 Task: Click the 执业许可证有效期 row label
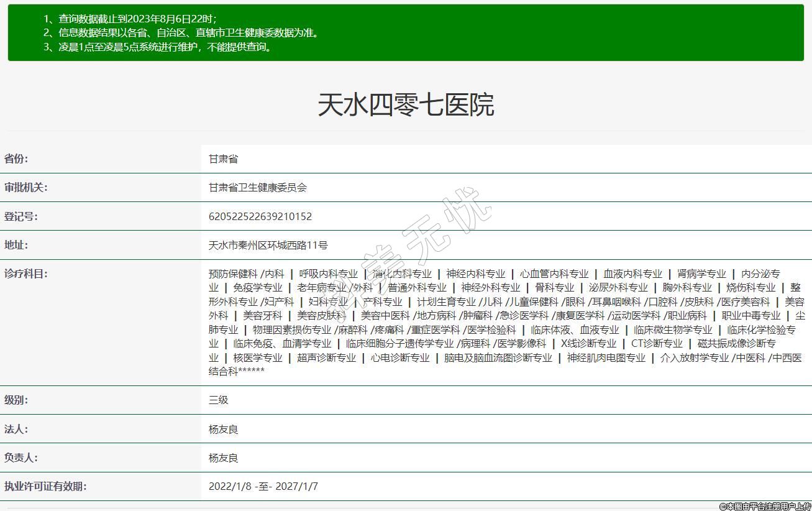45,486
